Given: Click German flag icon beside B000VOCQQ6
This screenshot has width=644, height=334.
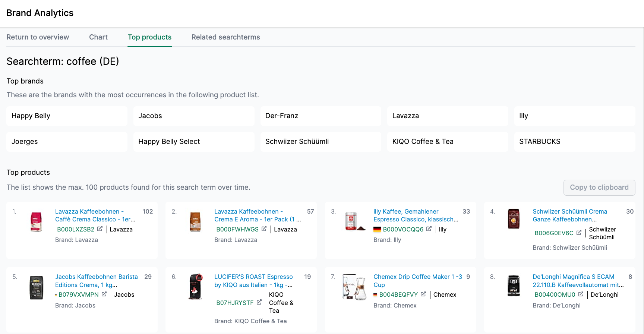Looking at the screenshot, I should click(x=377, y=229).
